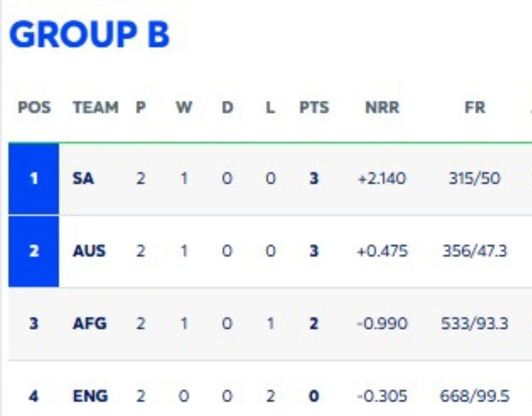
Task: Click the L (losses) column header
Action: 270,108
